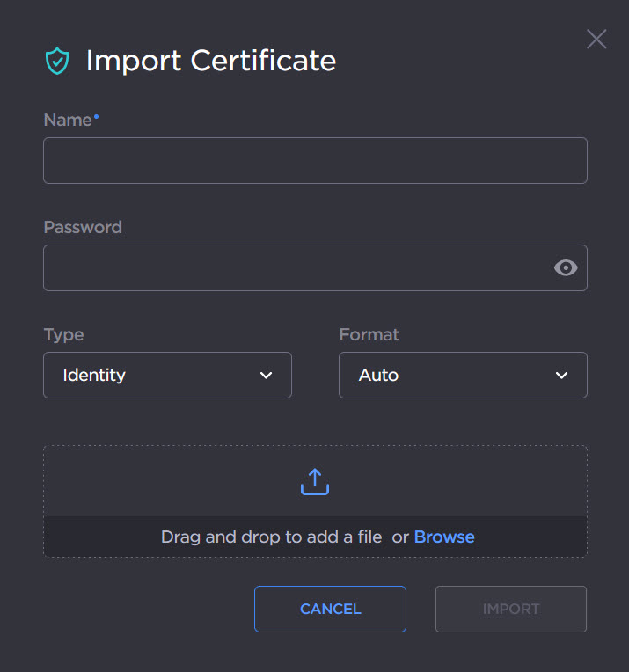Click the Password field label
This screenshot has height=672, width=629.
(83, 227)
